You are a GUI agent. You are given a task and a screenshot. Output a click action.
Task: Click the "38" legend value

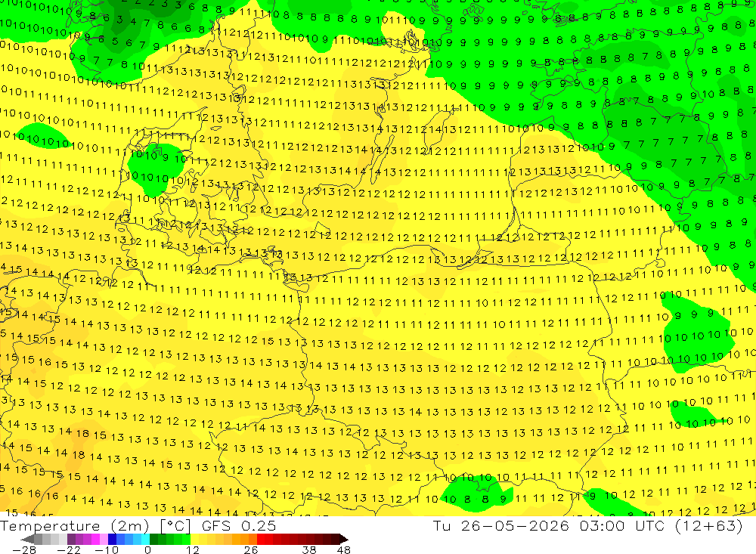click(x=309, y=549)
